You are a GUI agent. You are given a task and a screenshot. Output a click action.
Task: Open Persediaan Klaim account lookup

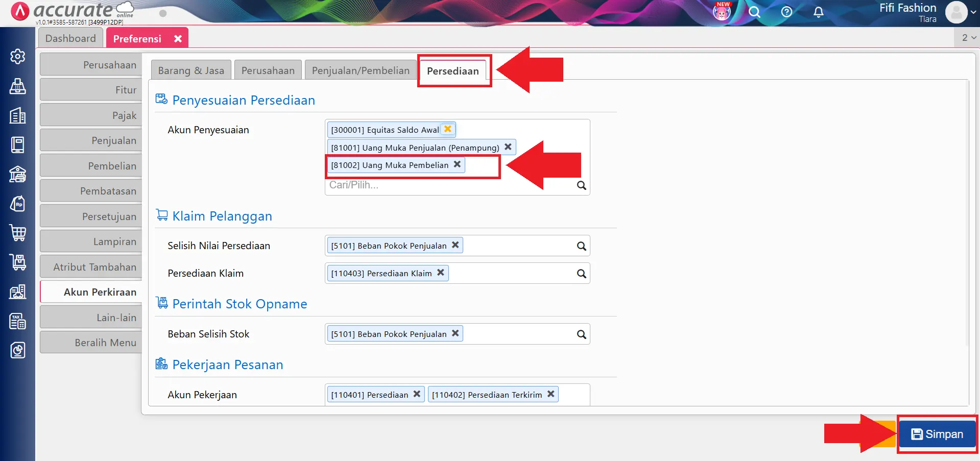[581, 274]
